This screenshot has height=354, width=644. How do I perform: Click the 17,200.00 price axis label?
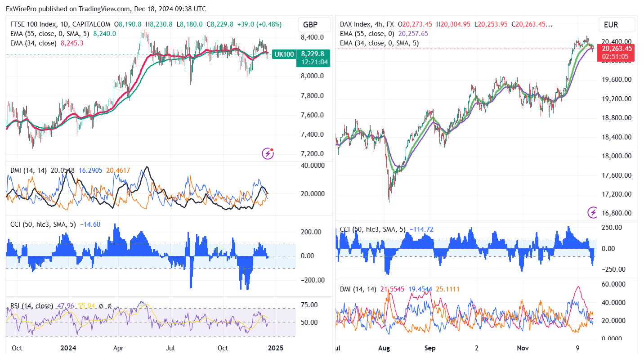coord(617,194)
